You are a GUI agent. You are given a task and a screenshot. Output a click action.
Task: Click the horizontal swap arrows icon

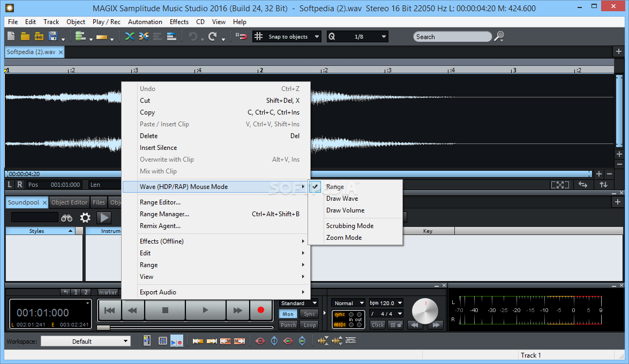(x=582, y=185)
